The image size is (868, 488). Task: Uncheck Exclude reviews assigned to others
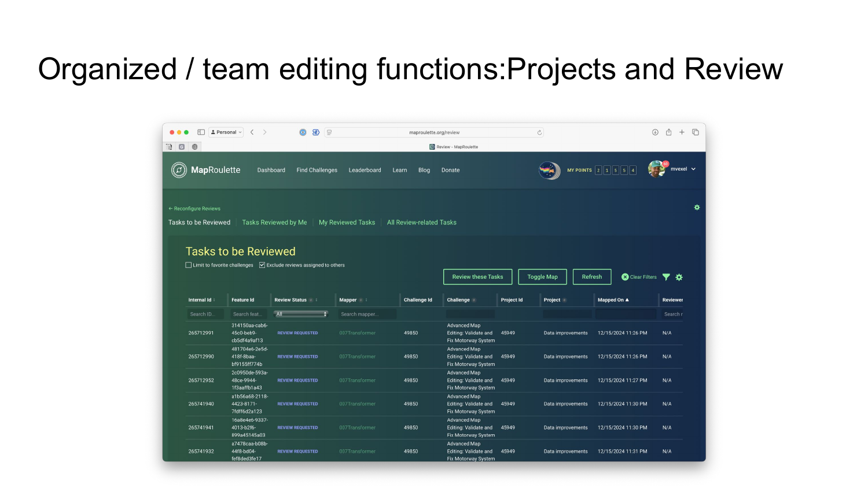[x=262, y=265]
